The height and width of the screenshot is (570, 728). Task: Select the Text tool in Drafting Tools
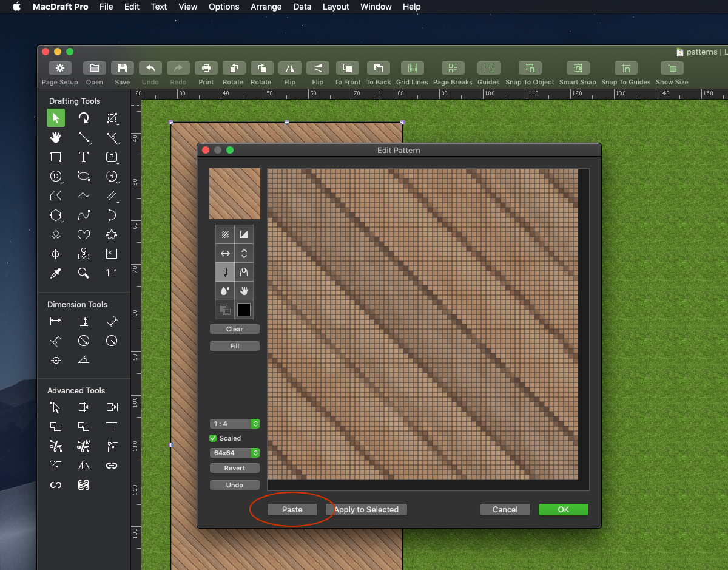[x=84, y=157]
